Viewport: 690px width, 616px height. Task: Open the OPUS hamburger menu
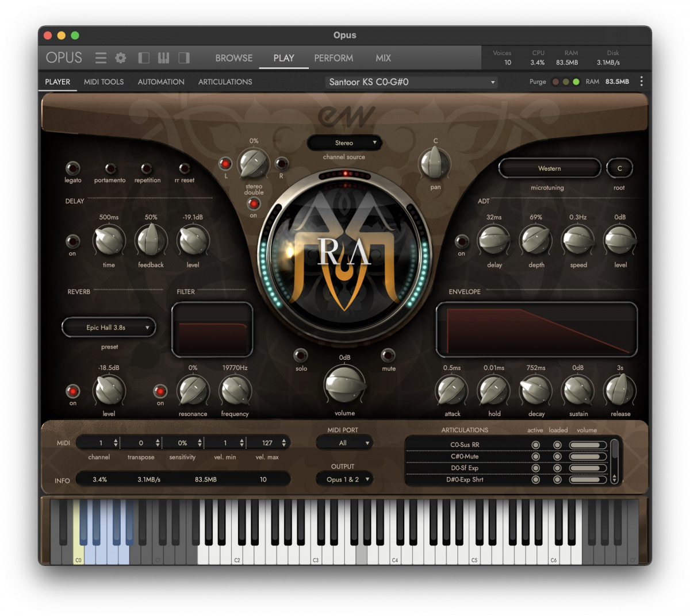pyautogui.click(x=101, y=57)
